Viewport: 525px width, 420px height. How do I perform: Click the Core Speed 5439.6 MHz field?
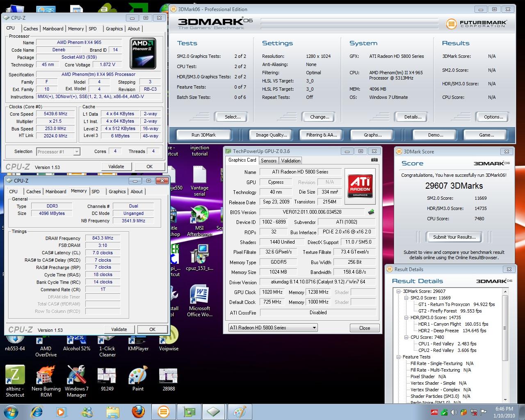(55, 114)
